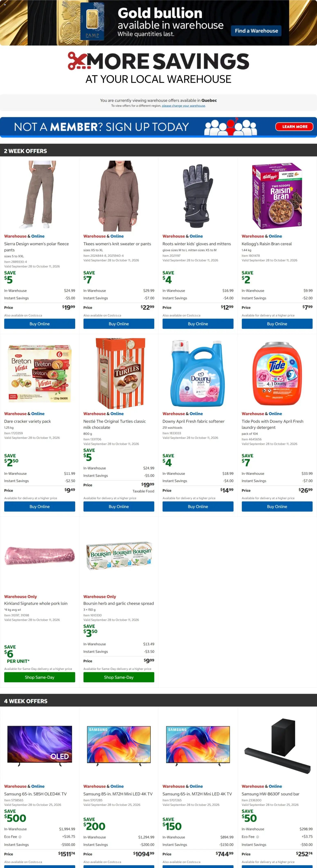Open the Samsung HW-B630F sound bar image
Image resolution: width=317 pixels, height=868 pixels.
pos(277,746)
